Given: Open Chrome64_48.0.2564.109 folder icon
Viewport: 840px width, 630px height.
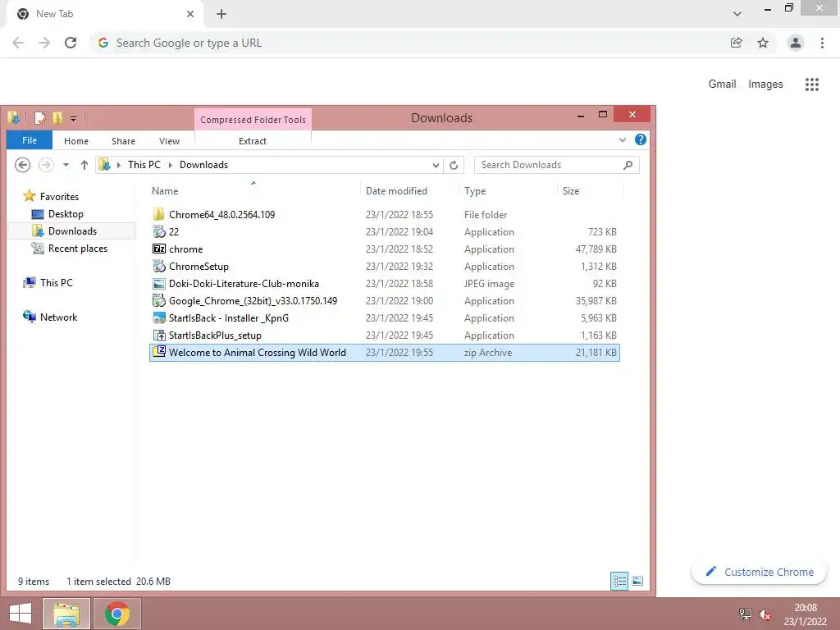Looking at the screenshot, I should click(158, 214).
